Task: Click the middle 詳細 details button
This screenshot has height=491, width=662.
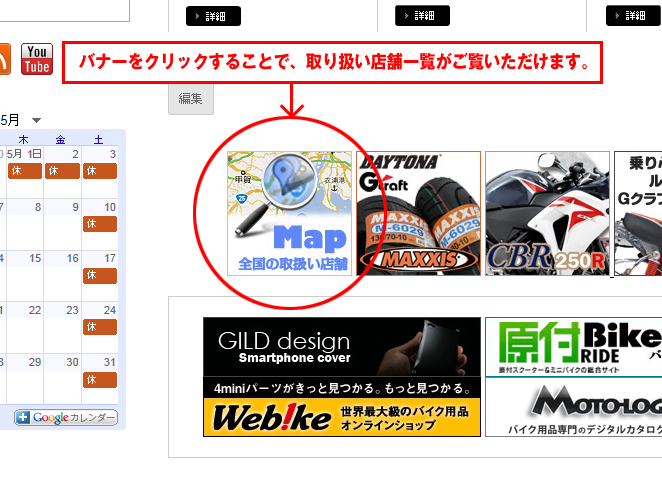Action: point(423,16)
